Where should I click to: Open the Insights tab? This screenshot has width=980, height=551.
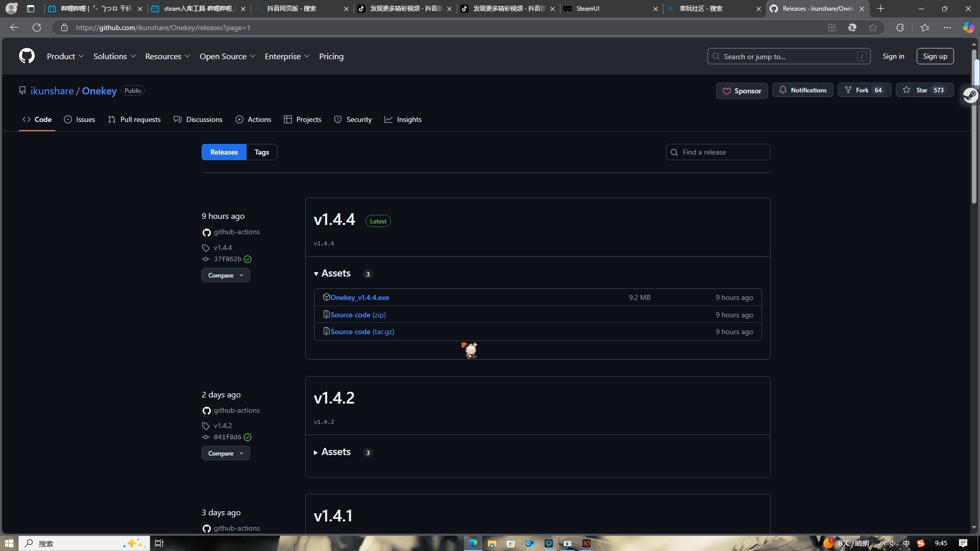(x=403, y=119)
